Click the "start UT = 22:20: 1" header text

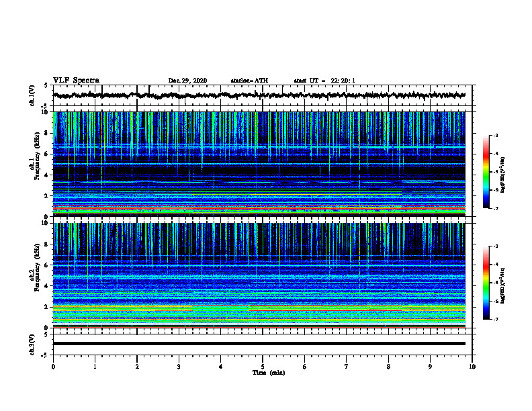pyautogui.click(x=324, y=81)
